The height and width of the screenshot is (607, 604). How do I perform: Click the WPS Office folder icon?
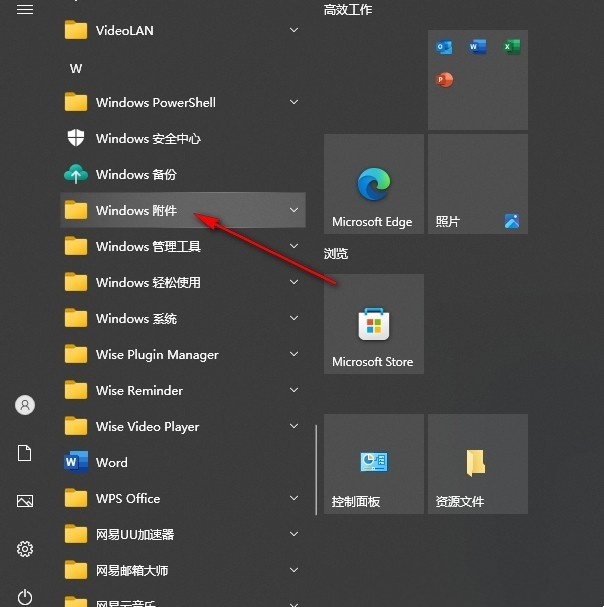coord(76,498)
